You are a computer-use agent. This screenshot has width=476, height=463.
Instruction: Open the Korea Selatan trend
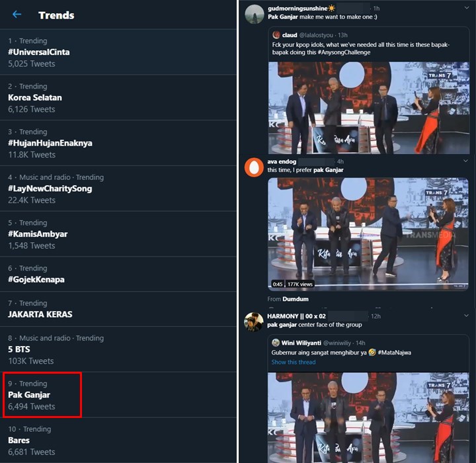pos(118,97)
